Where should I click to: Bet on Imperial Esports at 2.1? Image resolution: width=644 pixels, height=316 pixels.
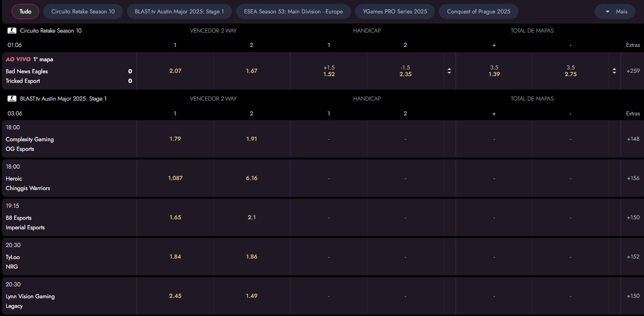pyautogui.click(x=252, y=217)
